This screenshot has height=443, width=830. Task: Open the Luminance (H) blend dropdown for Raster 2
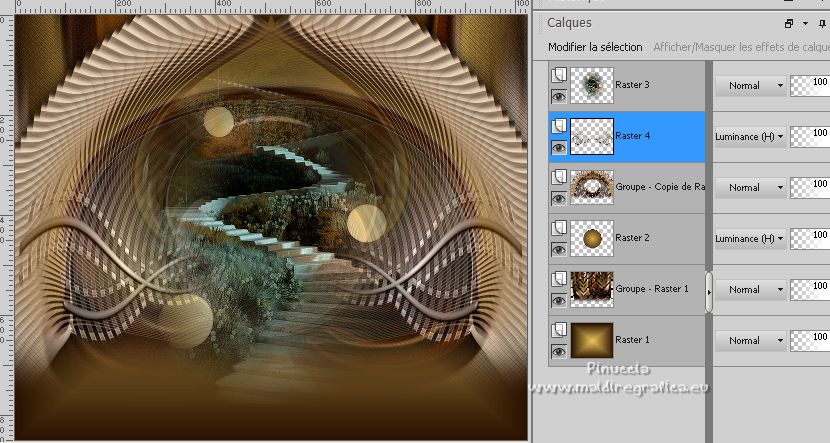click(750, 239)
